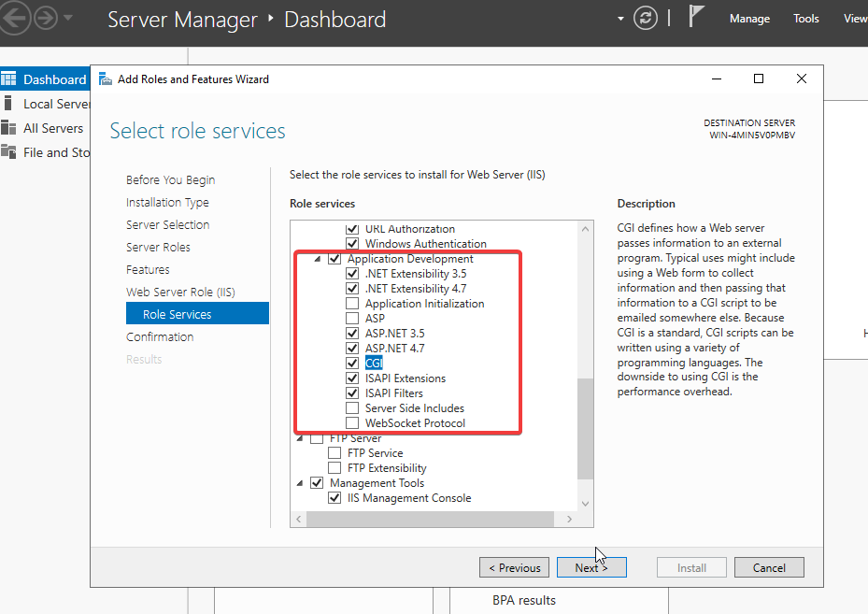Click the File and Storage sidebar icon
The height and width of the screenshot is (614, 868).
8,151
